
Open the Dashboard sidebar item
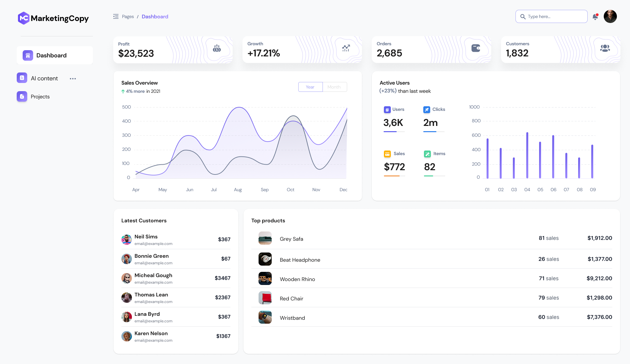coord(51,55)
